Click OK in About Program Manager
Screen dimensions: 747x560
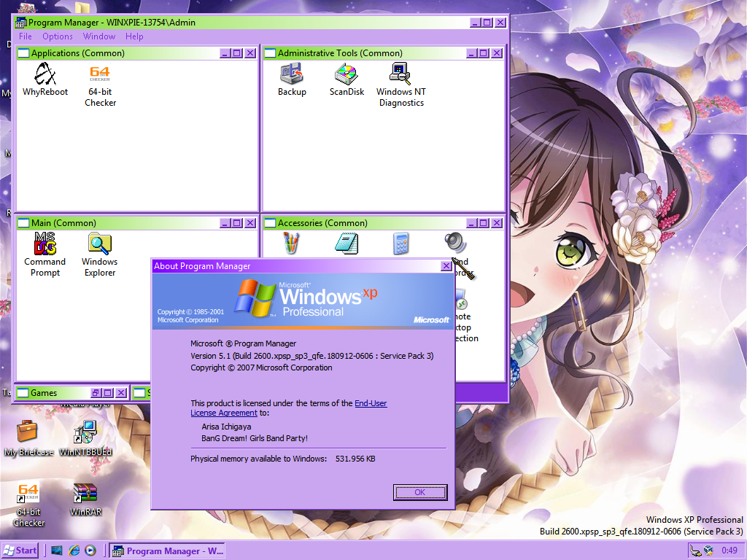click(419, 492)
